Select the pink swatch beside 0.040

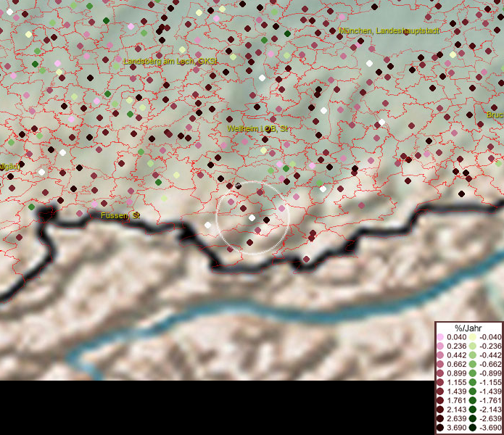pyautogui.click(x=440, y=337)
